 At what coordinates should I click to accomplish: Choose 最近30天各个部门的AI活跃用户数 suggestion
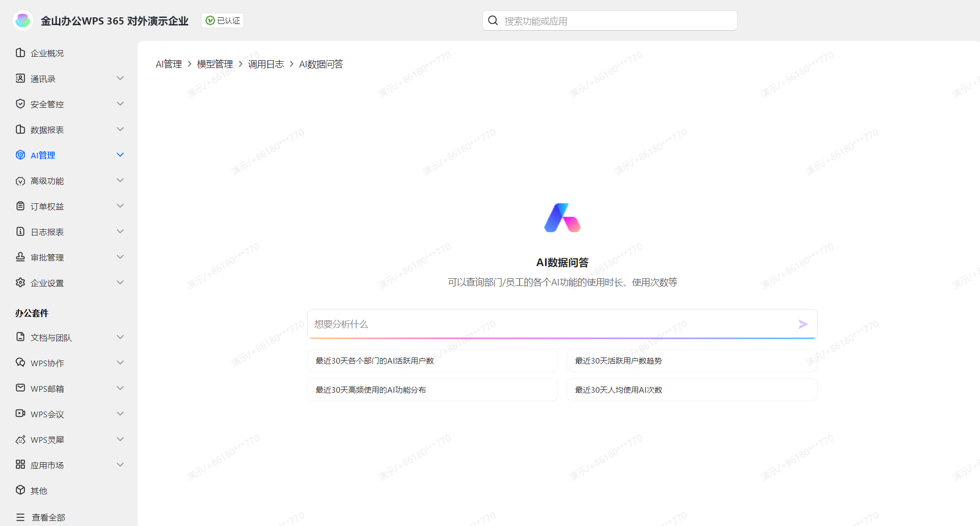pos(433,361)
